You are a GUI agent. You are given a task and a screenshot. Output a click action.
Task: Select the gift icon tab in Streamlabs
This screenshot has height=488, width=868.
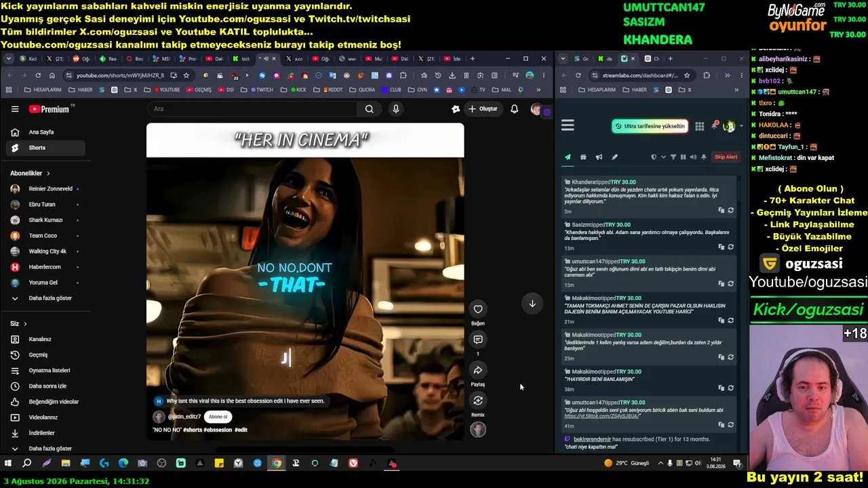pyautogui.click(x=583, y=157)
